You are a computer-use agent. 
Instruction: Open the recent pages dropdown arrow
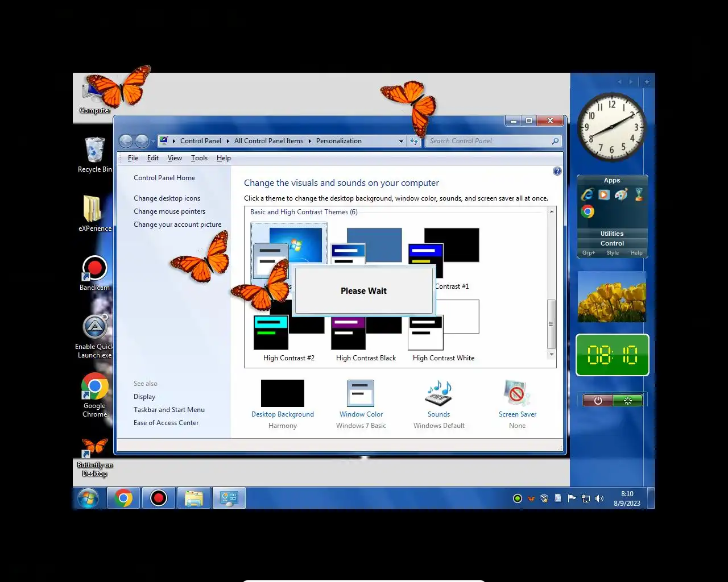(153, 142)
